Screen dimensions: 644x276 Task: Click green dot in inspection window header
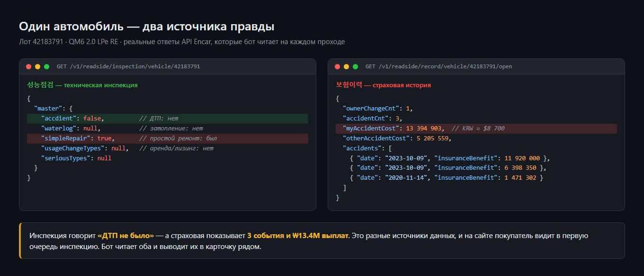tap(46, 67)
